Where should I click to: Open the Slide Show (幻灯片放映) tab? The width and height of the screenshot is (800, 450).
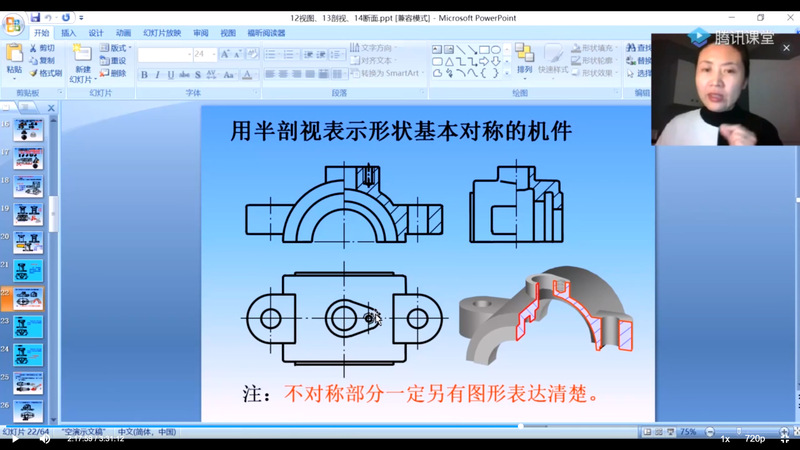[x=161, y=33]
